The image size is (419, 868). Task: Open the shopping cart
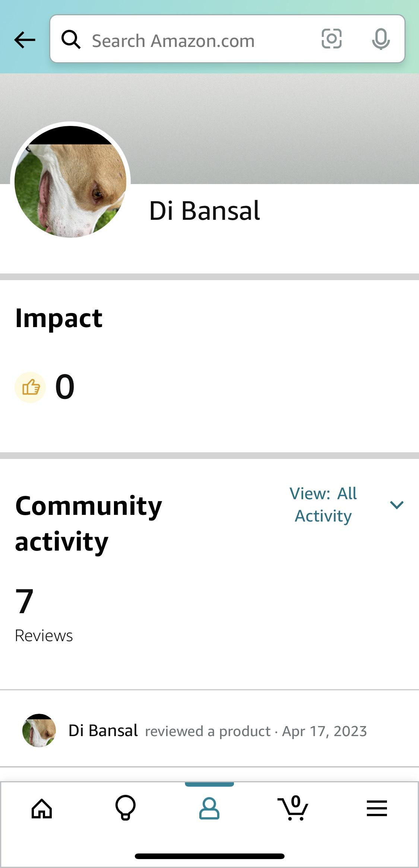(293, 808)
